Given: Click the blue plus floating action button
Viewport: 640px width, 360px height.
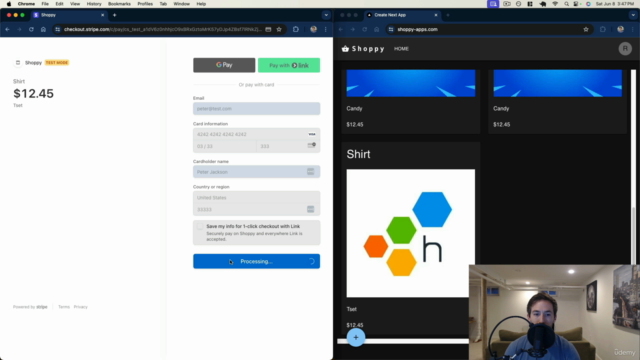Looking at the screenshot, I should point(356,338).
